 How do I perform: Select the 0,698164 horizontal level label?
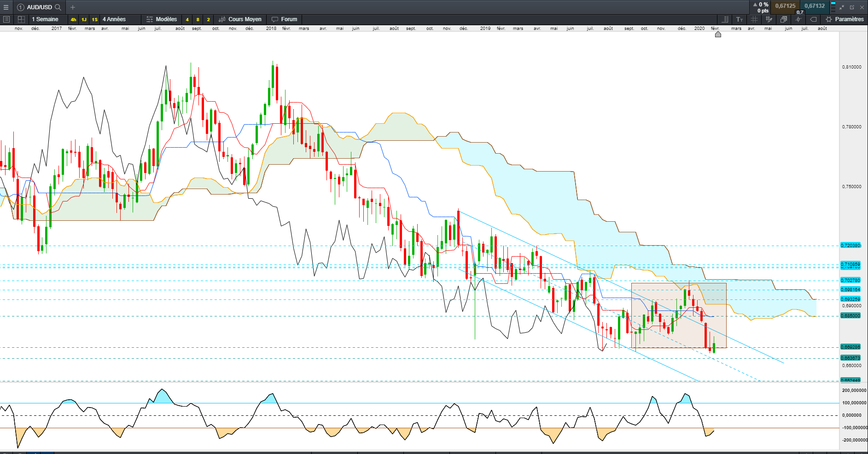pyautogui.click(x=851, y=289)
